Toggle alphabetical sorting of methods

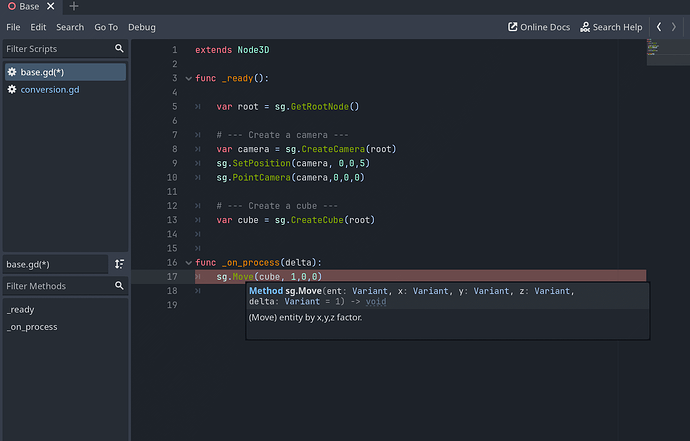coord(119,264)
